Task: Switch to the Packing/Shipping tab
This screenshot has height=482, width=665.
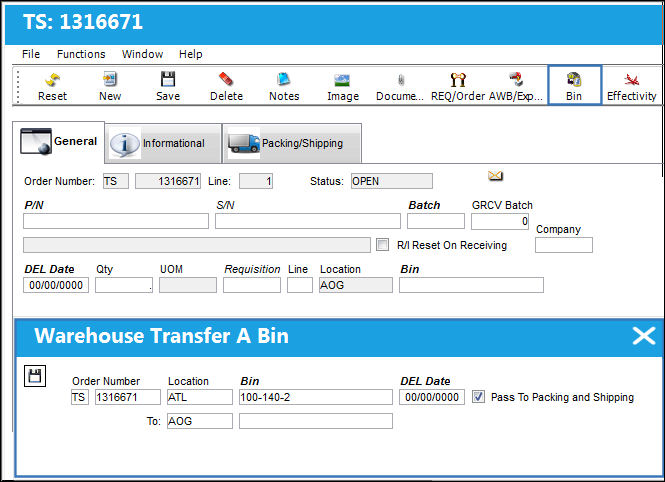Action: (x=292, y=143)
